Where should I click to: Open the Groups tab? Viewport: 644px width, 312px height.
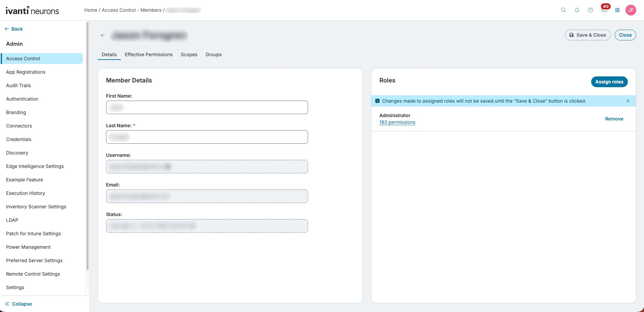point(213,55)
